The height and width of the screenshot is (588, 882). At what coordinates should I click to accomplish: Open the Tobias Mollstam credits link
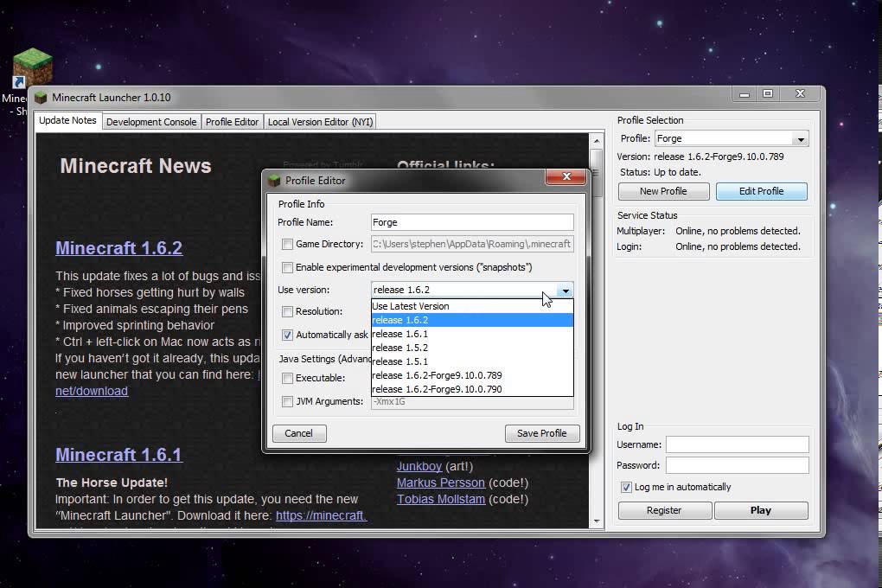(440, 499)
